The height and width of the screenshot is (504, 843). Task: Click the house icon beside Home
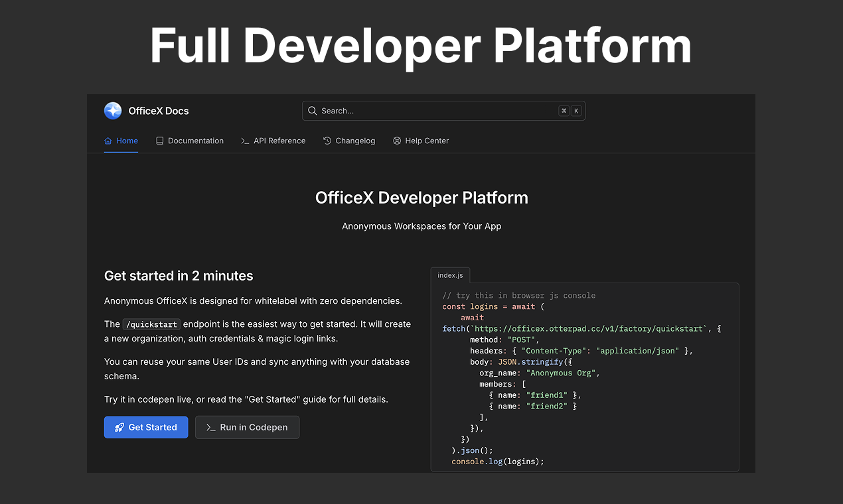pyautogui.click(x=108, y=141)
